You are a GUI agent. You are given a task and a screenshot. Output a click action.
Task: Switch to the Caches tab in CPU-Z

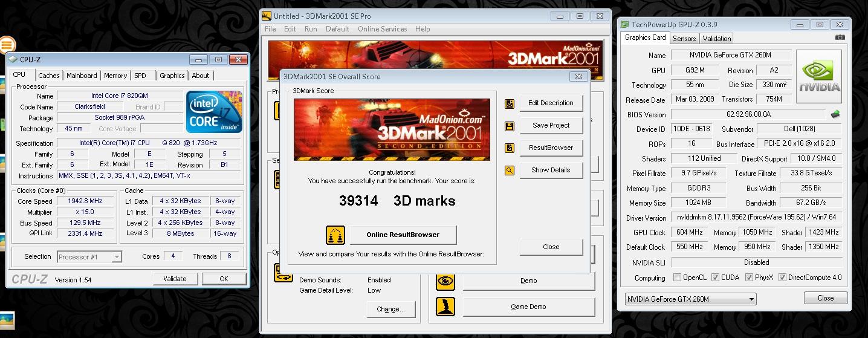49,76
